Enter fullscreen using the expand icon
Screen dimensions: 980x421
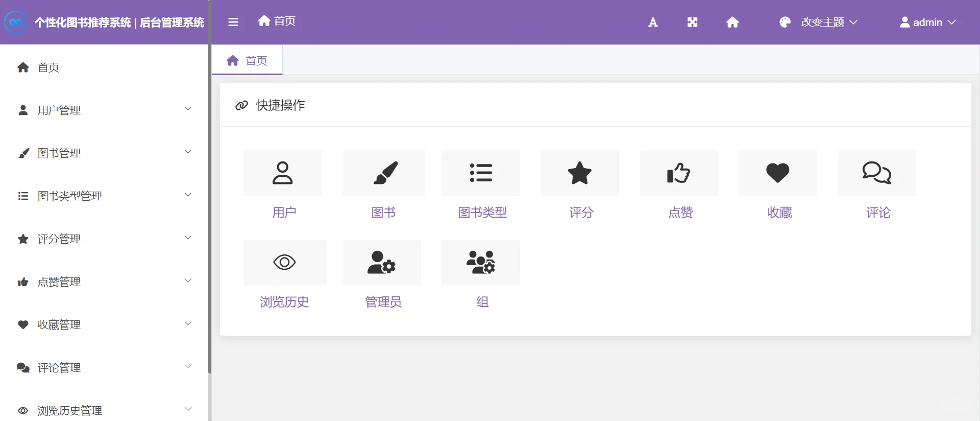tap(692, 22)
